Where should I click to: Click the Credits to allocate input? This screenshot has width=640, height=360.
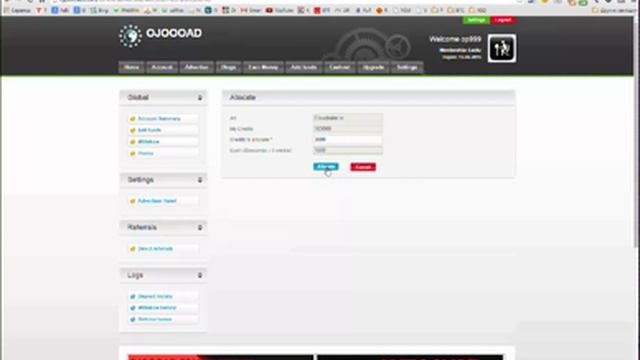tap(348, 140)
